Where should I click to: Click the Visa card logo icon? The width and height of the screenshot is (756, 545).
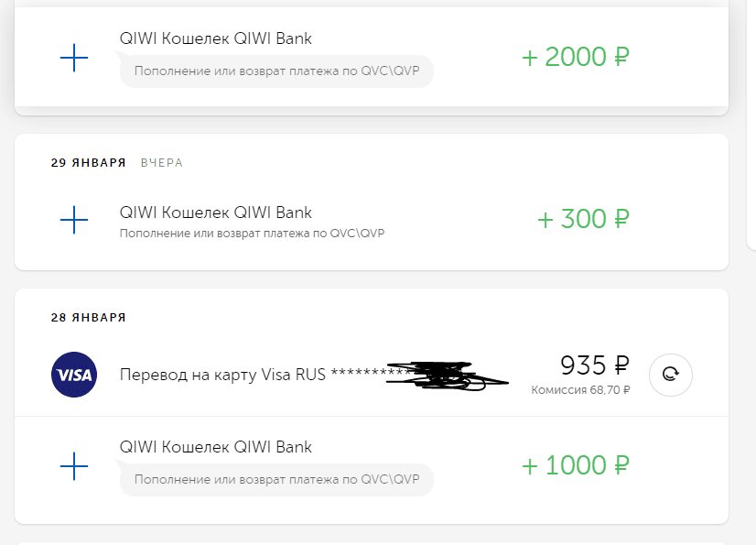[x=73, y=375]
